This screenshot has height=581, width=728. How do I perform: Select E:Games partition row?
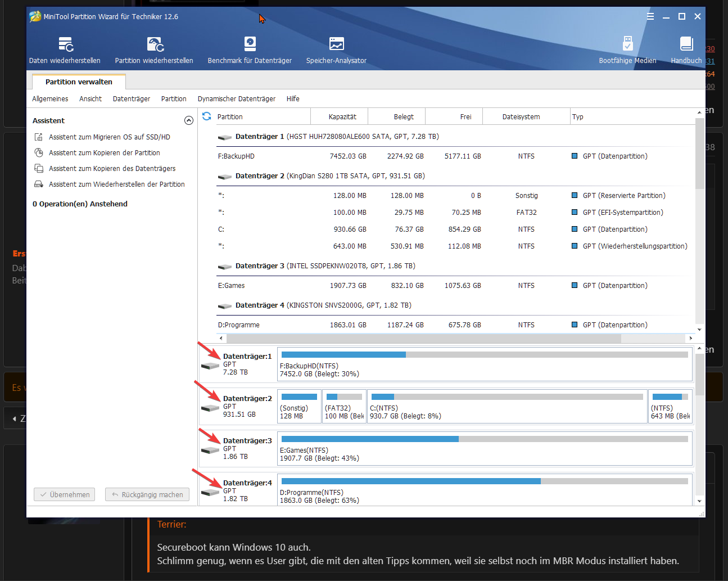(x=455, y=285)
